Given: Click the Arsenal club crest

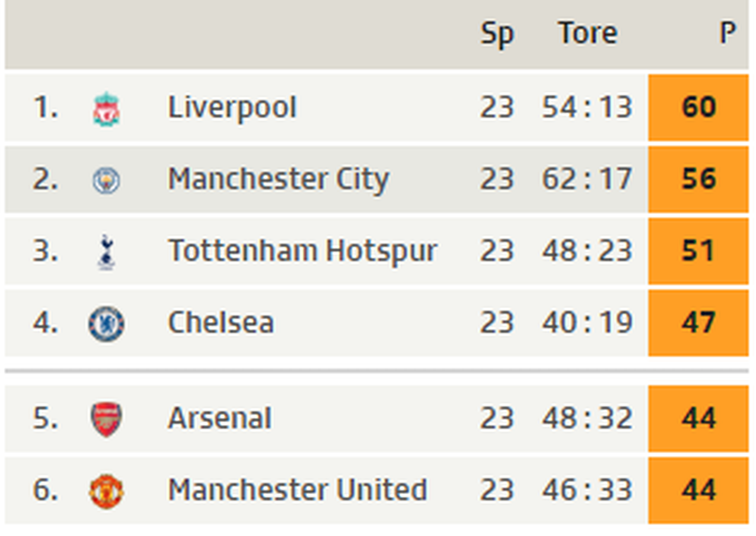Looking at the screenshot, I should (x=106, y=419).
